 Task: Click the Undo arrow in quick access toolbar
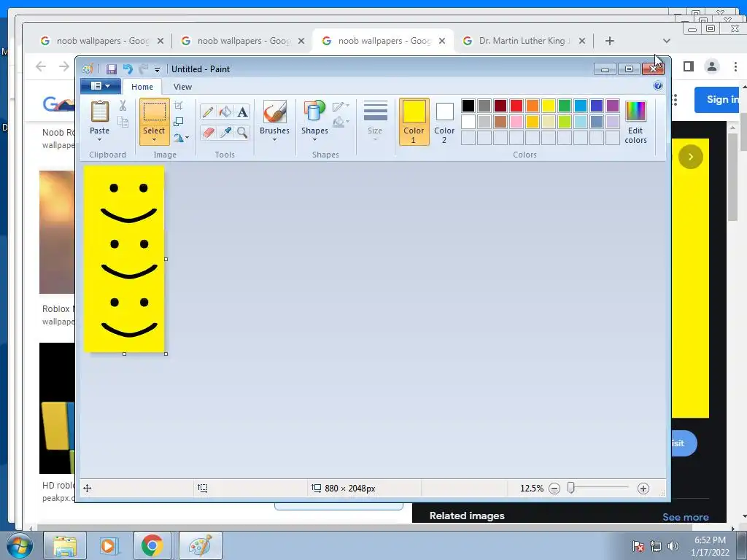point(128,69)
